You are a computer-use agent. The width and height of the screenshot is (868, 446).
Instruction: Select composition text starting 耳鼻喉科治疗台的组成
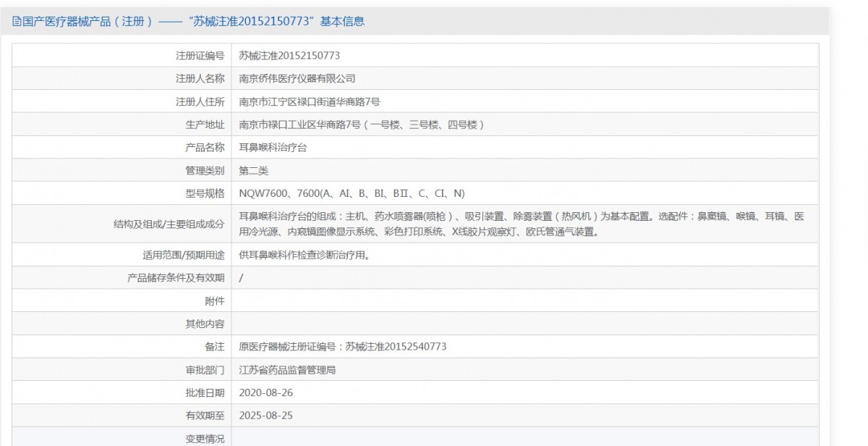(522, 224)
